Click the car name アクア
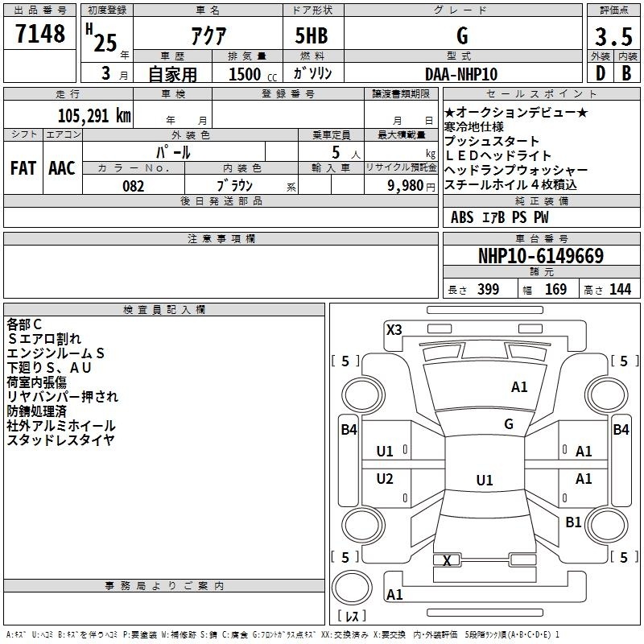Image resolution: width=644 pixels, height=644 pixels. pos(208,35)
